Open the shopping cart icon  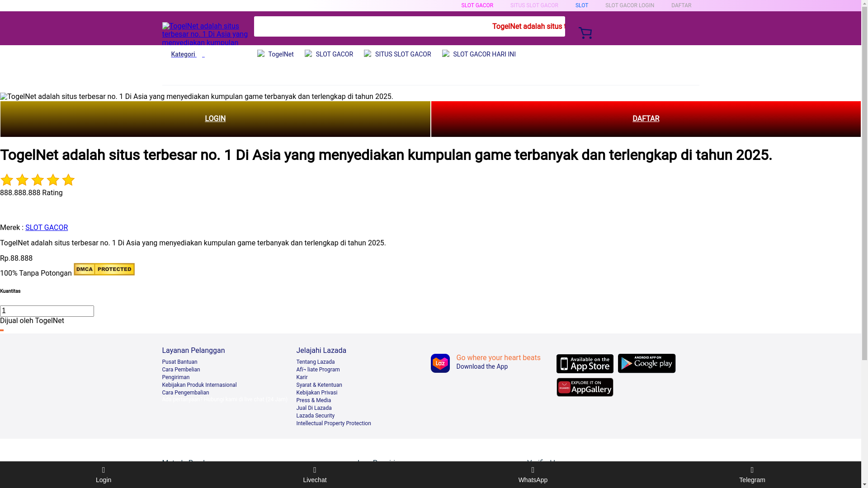point(585,33)
